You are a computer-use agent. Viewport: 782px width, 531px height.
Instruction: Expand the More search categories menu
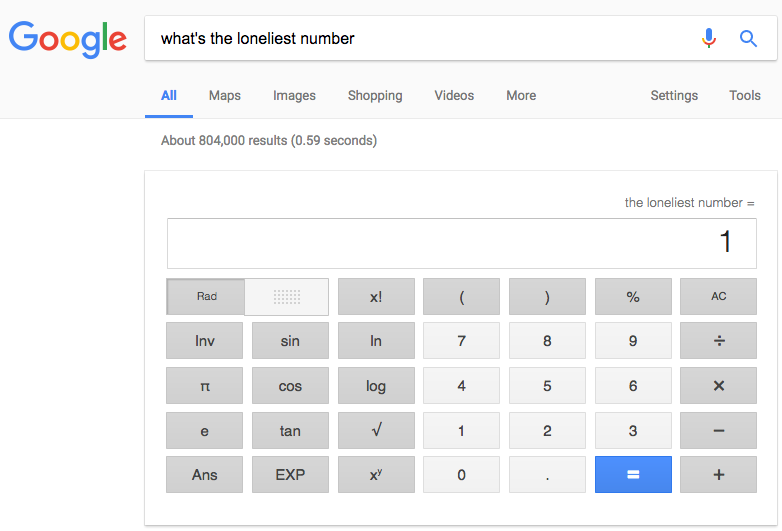(x=521, y=96)
